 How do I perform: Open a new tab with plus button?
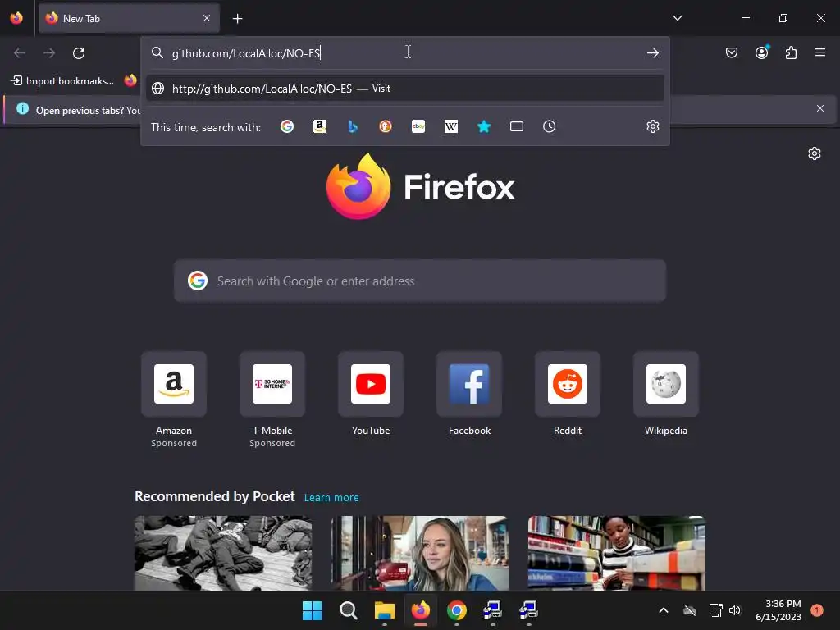(237, 19)
